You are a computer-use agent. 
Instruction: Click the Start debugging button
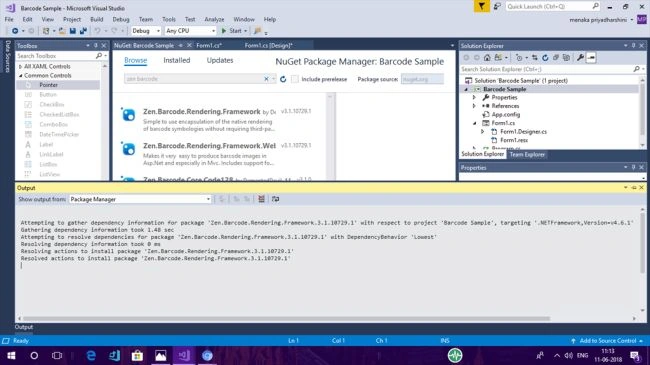[231, 31]
